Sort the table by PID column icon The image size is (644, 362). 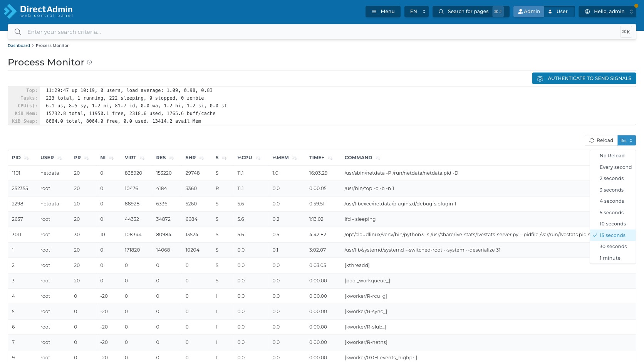coord(27,158)
